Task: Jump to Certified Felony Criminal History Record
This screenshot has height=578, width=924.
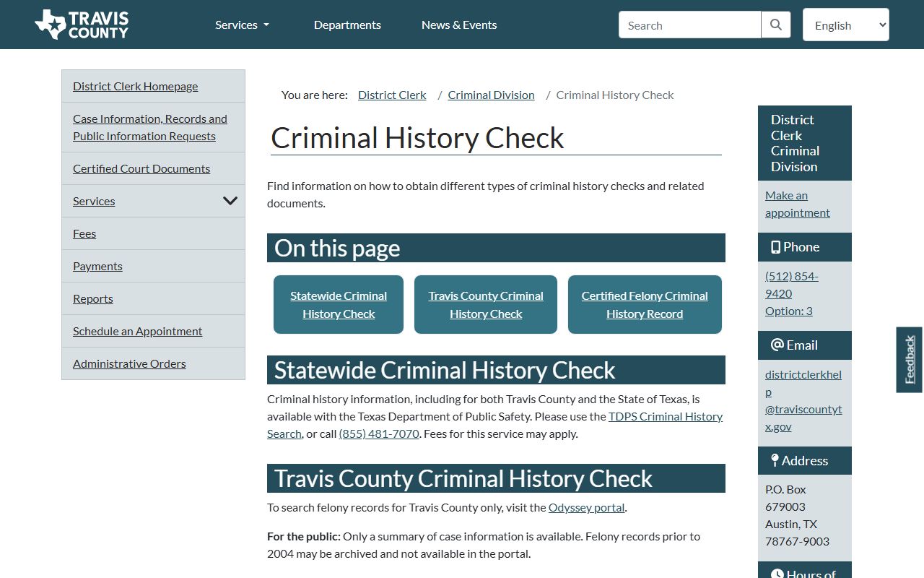Action: (645, 305)
